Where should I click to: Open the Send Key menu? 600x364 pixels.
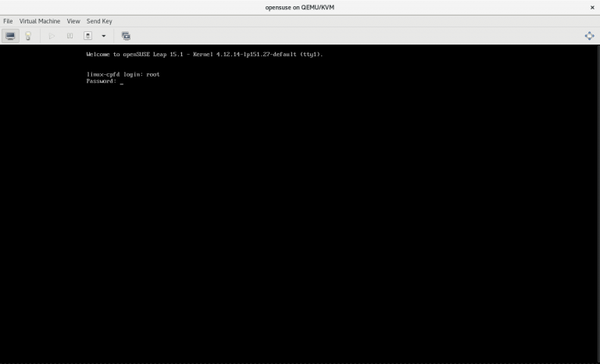(x=99, y=21)
